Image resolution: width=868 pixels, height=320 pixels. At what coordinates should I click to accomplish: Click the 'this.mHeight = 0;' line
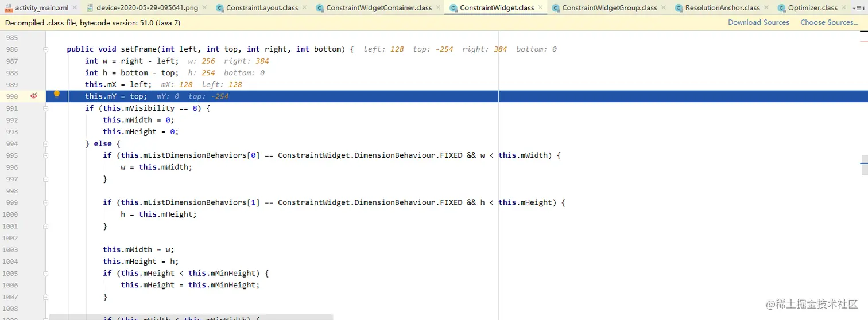tap(141, 132)
